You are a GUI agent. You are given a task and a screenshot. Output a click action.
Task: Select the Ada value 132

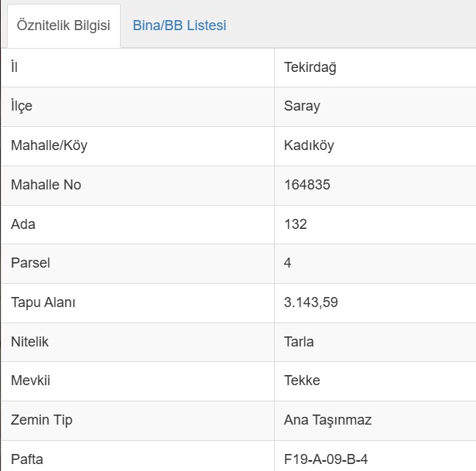coord(296,224)
